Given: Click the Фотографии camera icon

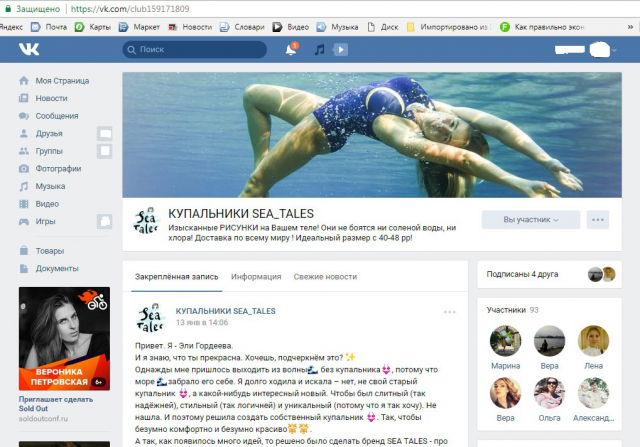Looking at the screenshot, I should [x=24, y=168].
